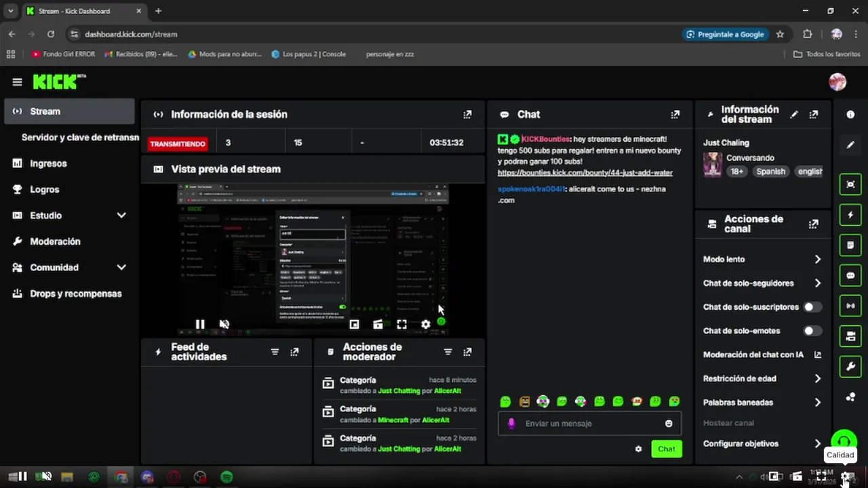Open chat settings gear next to the Chat button
Screen dimensions: 868x488
638,449
